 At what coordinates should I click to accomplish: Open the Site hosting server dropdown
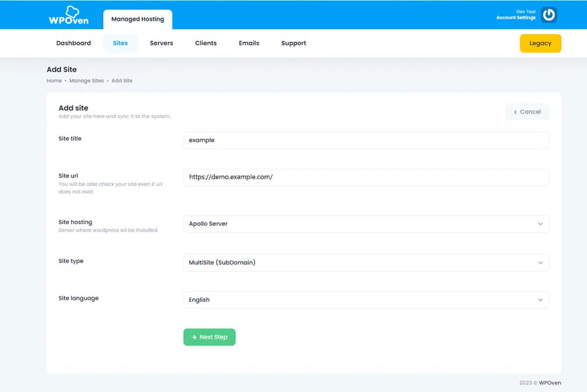(366, 224)
